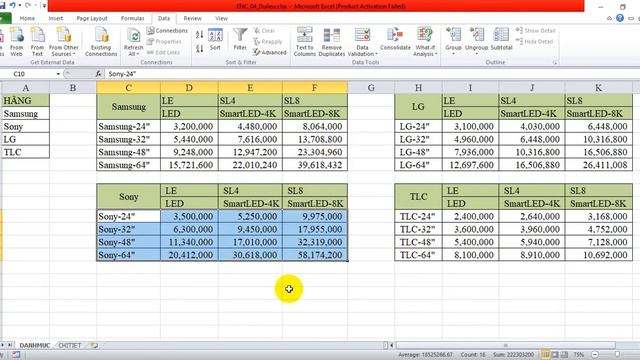
Task: Open the Connections button
Action: tap(167, 31)
